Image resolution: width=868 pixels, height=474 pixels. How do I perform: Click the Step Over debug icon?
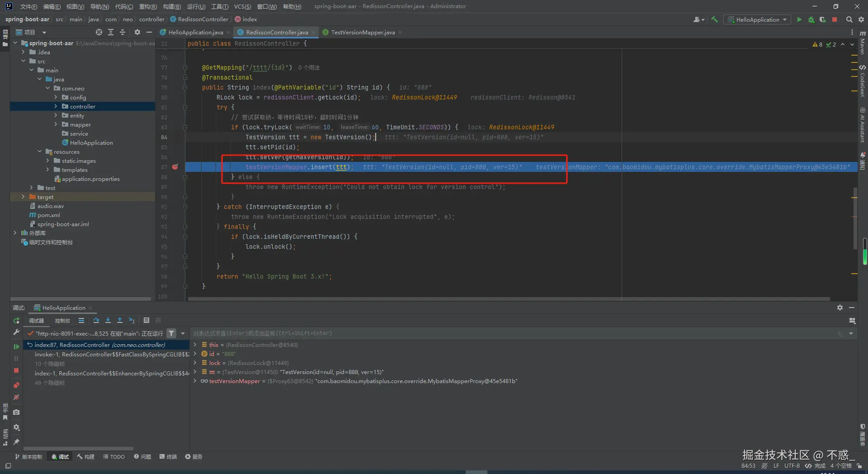96,321
